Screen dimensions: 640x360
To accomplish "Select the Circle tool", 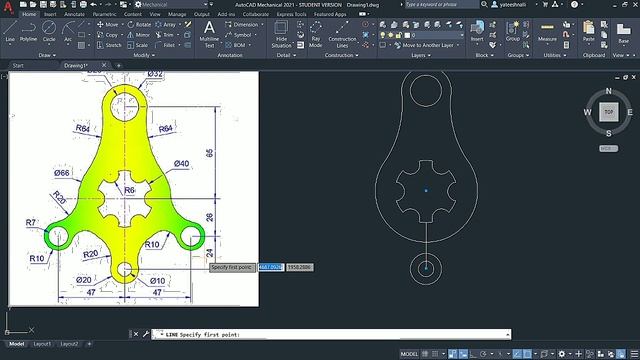I will [x=49, y=32].
